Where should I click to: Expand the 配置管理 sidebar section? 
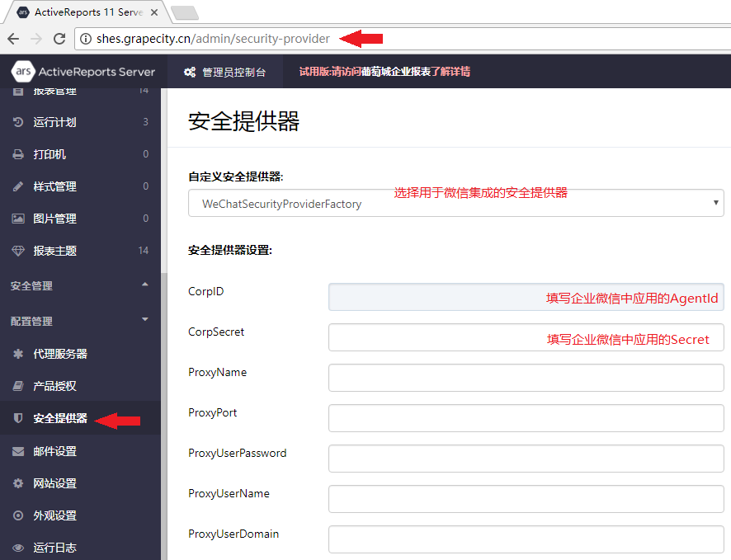[x=145, y=320]
